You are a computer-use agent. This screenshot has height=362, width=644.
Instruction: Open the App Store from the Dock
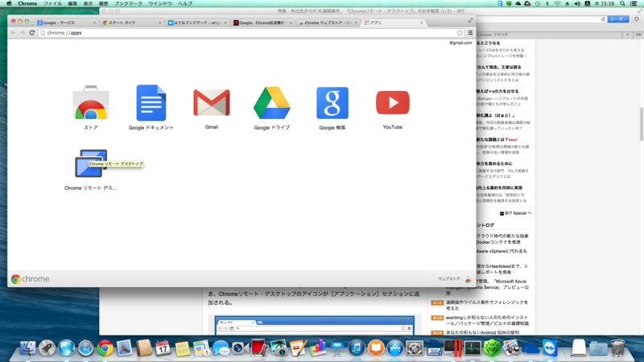pos(394,348)
